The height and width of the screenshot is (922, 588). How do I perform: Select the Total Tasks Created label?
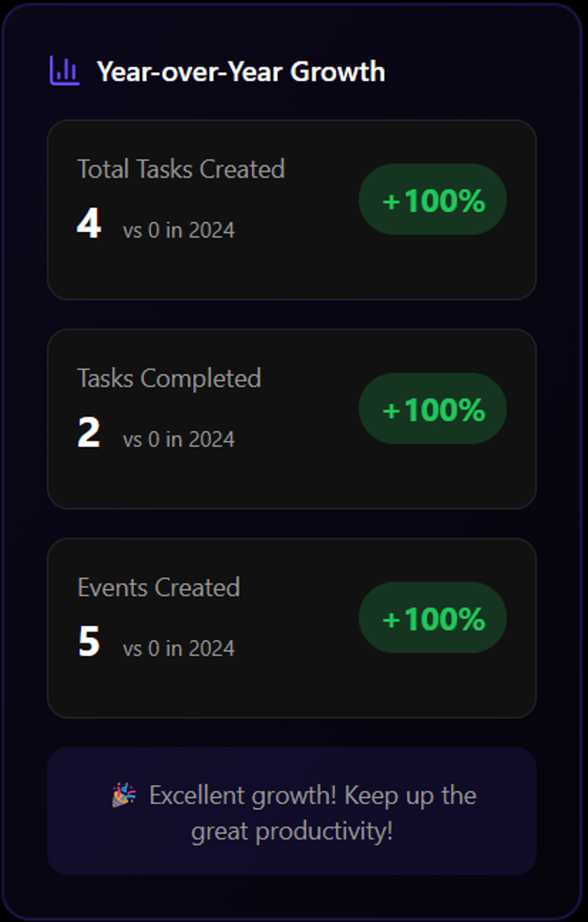coord(181,168)
